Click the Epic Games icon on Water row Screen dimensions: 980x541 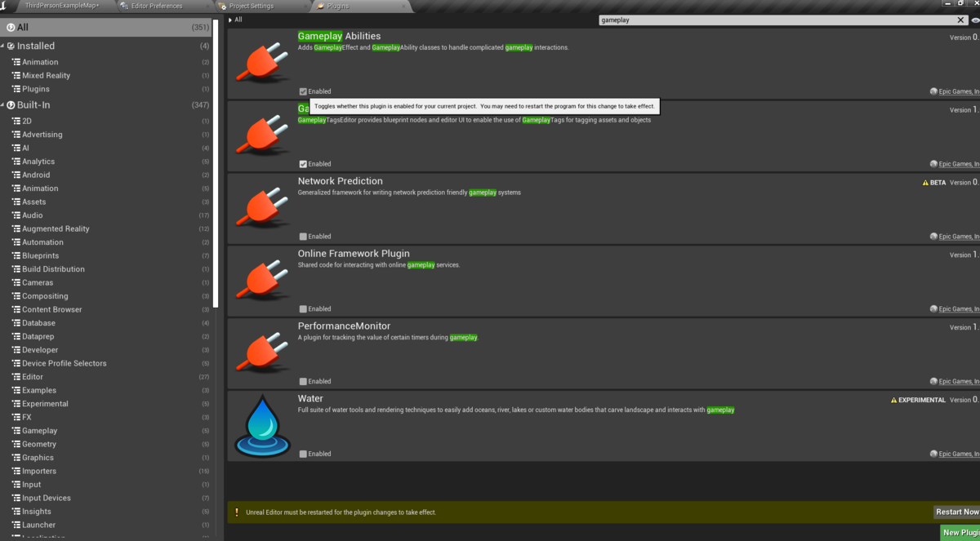933,454
